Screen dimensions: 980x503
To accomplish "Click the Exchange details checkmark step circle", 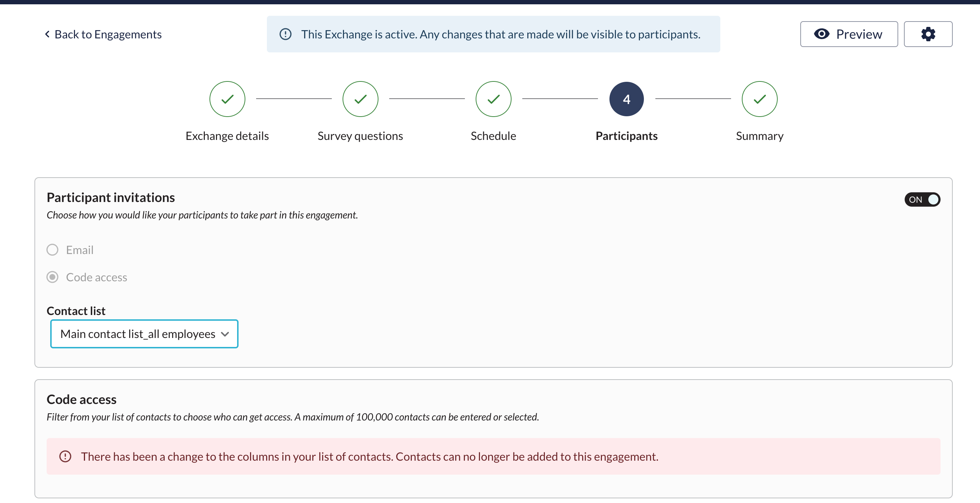I will pyautogui.click(x=227, y=99).
